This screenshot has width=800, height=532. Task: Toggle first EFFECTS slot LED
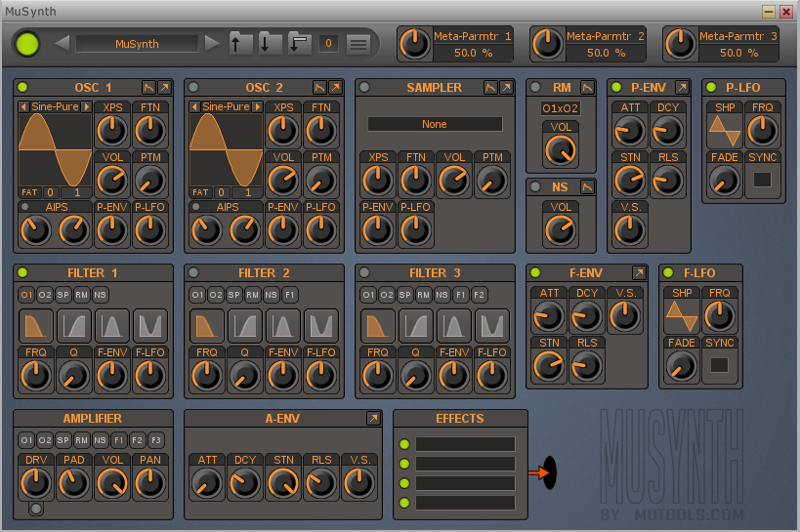pos(404,444)
